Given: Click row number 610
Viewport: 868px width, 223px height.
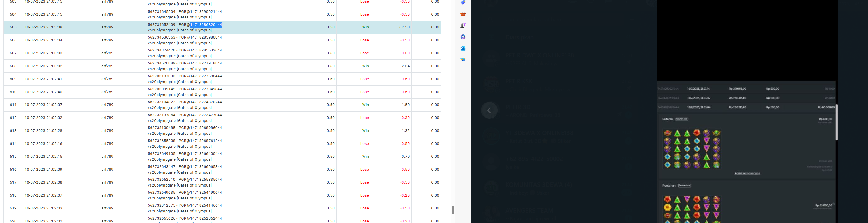Looking at the screenshot, I should [13, 92].
